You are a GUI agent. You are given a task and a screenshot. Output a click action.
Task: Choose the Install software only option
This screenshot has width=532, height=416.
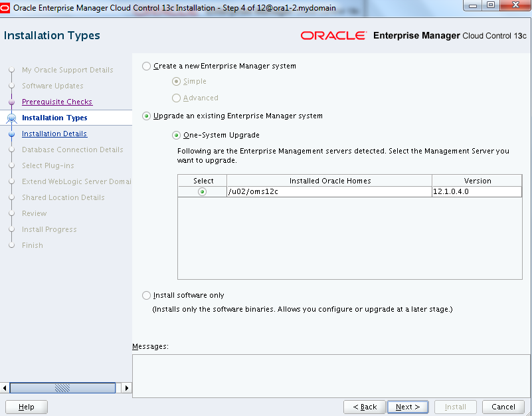click(147, 295)
